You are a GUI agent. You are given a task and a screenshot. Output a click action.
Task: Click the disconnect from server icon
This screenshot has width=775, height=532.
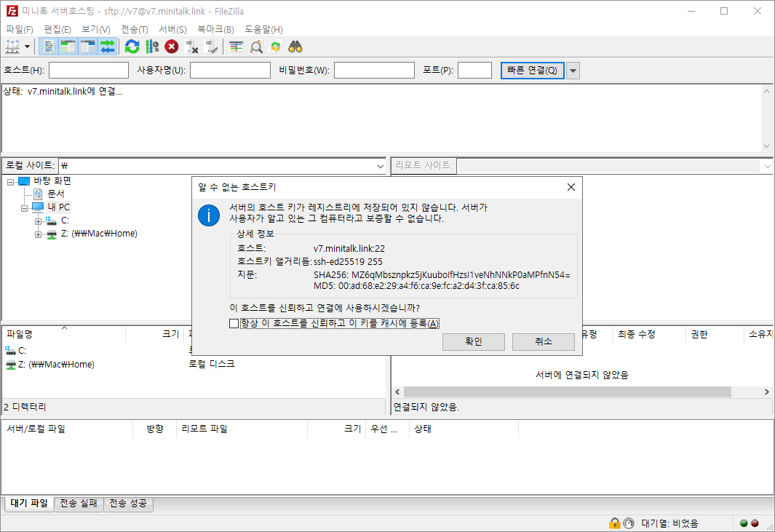tap(191, 47)
